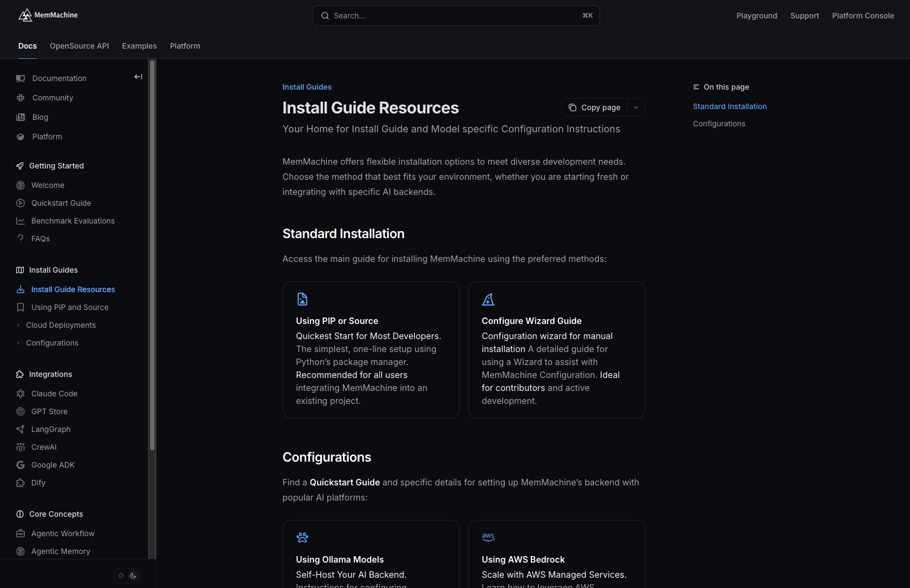Click the Using PIP or Source card icon
The width and height of the screenshot is (910, 588).
302,299
